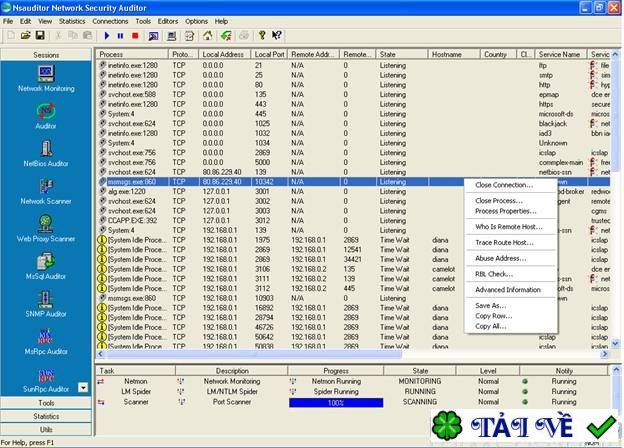Expand the Statistics sidebar section
The width and height of the screenshot is (624, 448).
(x=46, y=415)
